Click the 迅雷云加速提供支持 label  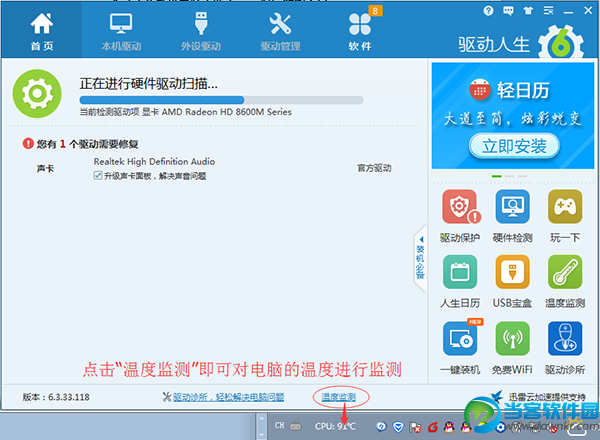(547, 397)
